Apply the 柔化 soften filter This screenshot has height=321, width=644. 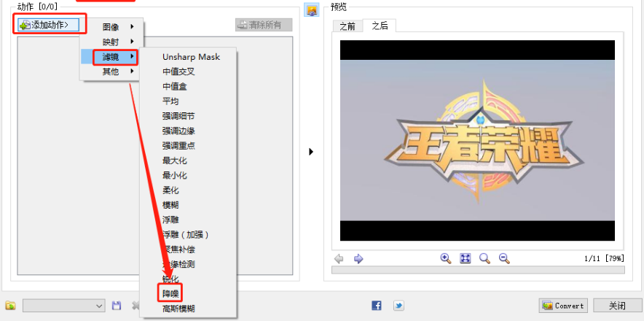[x=171, y=190]
